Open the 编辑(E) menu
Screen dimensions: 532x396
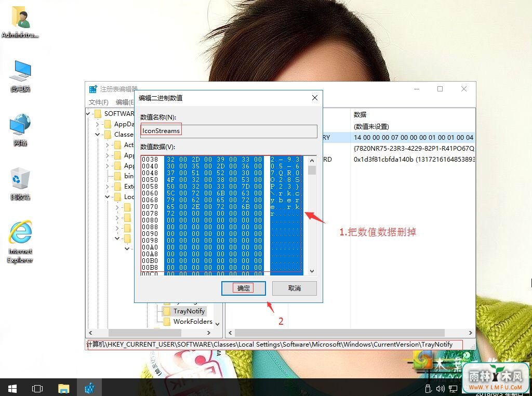125,102
